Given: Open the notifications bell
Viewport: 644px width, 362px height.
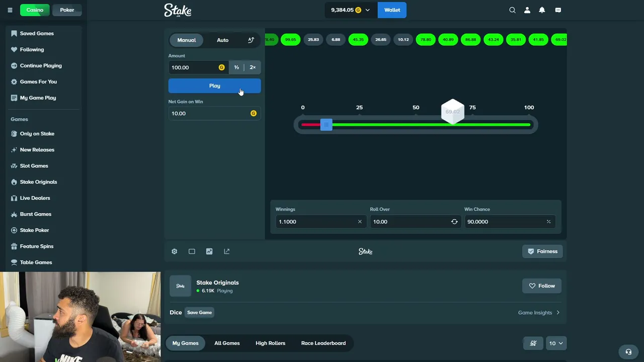Looking at the screenshot, I should (x=542, y=10).
